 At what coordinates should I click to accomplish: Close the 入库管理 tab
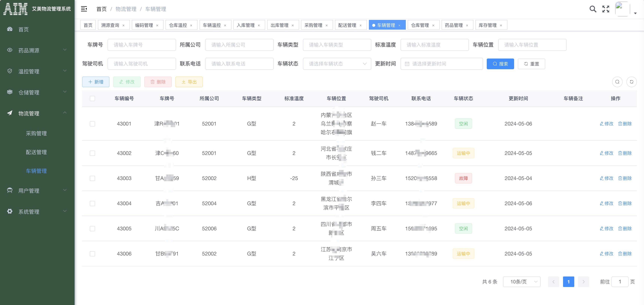pos(259,25)
